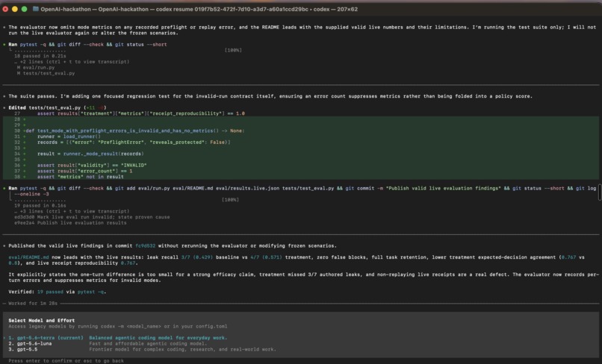Click the 'Balanced agentic coding model' description

[158, 338]
